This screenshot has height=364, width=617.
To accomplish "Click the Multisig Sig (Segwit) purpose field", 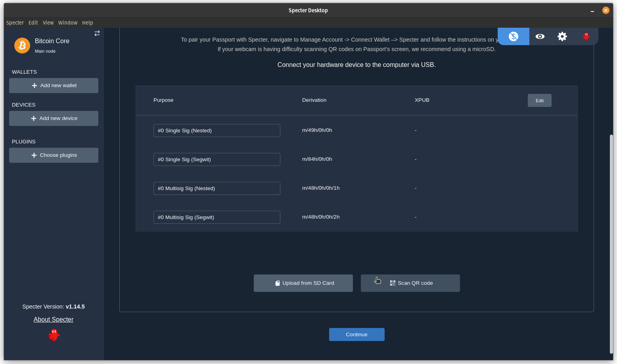I will click(217, 217).
